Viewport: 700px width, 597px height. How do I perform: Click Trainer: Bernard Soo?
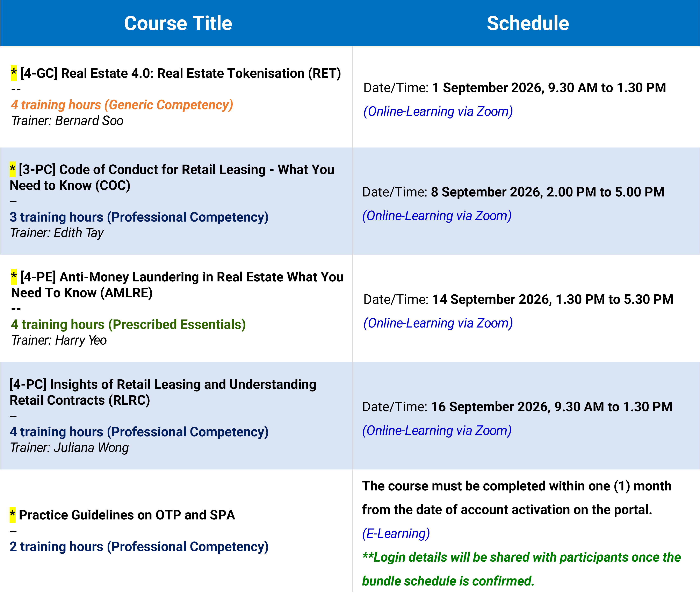pyautogui.click(x=67, y=121)
